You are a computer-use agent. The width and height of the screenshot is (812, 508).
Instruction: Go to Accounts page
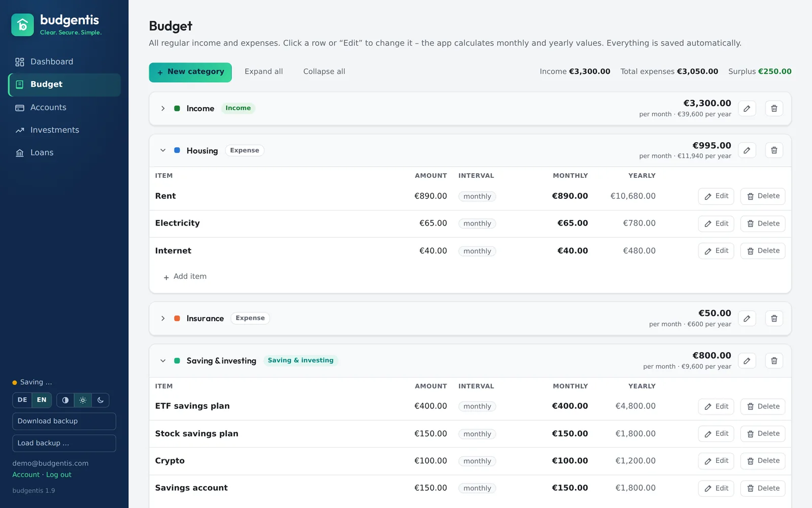pos(64,107)
